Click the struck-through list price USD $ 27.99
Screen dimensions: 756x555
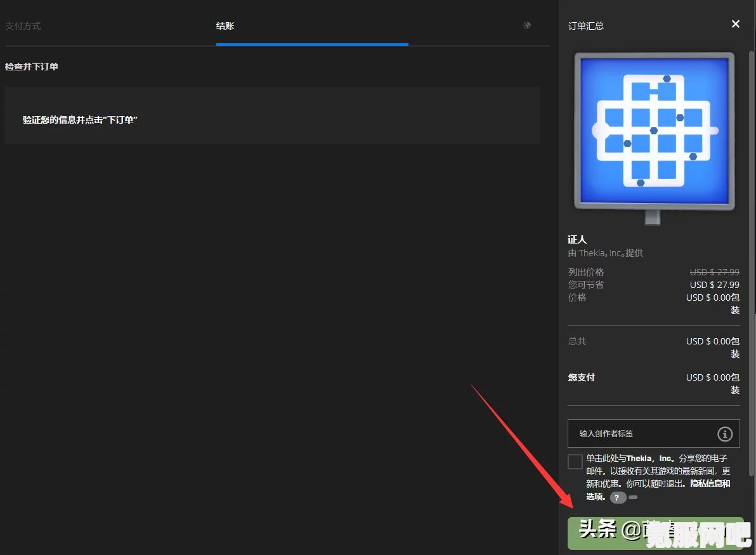[x=715, y=272]
